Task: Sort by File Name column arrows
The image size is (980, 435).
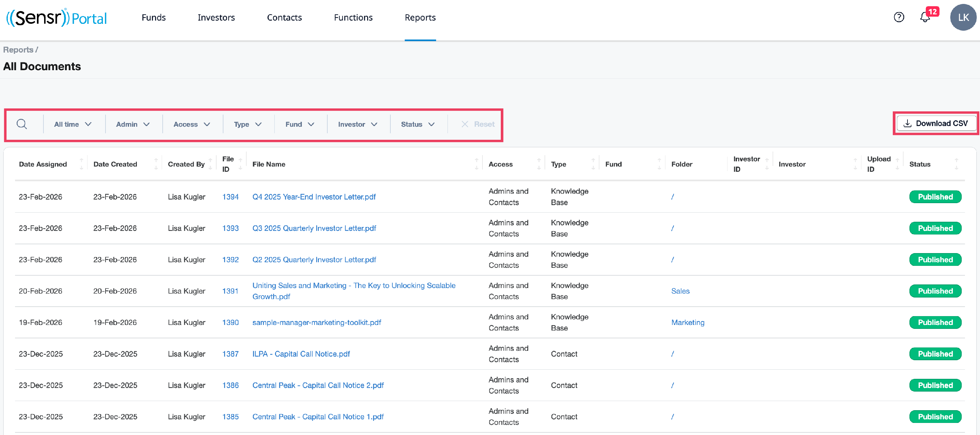Action: pos(476,164)
